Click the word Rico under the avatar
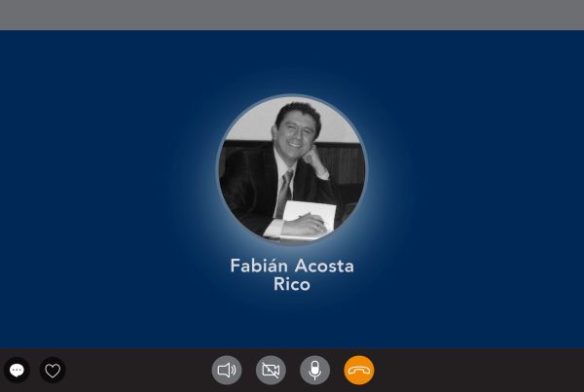This screenshot has width=584, height=392. click(x=292, y=284)
